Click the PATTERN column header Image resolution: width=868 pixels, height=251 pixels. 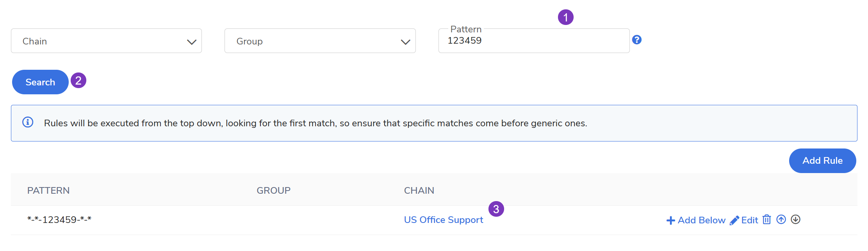[48, 191]
